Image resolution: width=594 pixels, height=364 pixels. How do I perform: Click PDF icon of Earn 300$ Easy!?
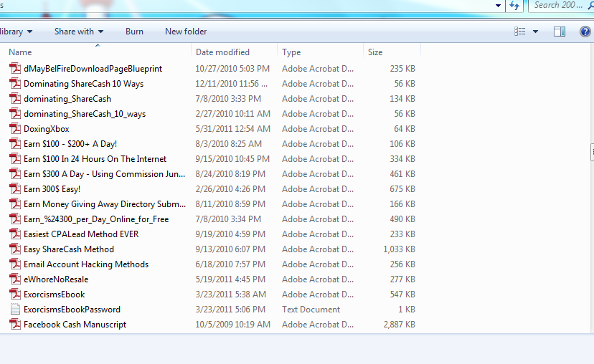[x=15, y=189]
